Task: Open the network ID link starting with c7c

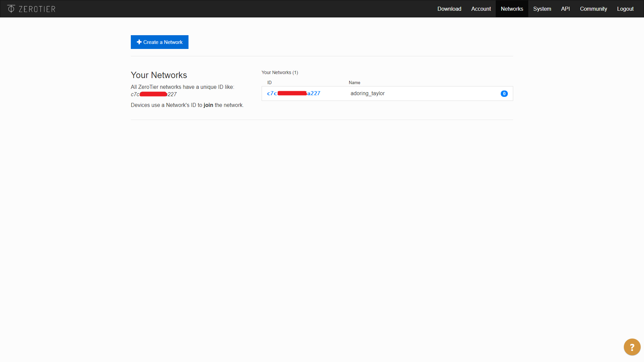Action: 293,93
